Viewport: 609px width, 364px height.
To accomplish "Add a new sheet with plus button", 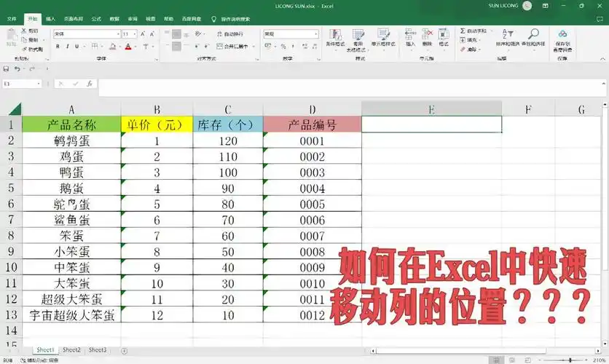I will [x=125, y=351].
